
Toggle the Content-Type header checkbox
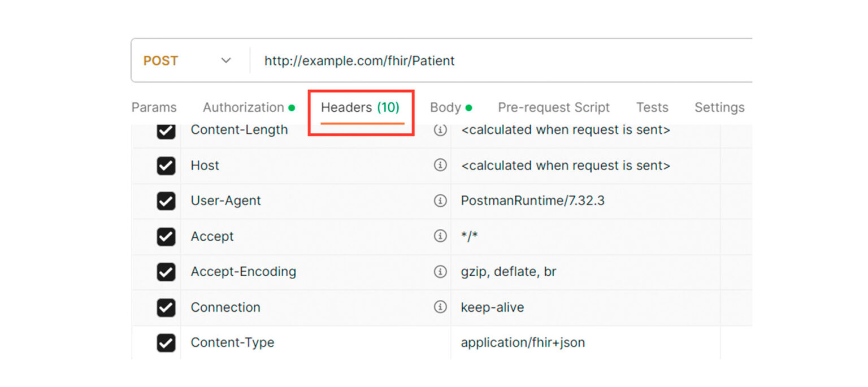166,343
